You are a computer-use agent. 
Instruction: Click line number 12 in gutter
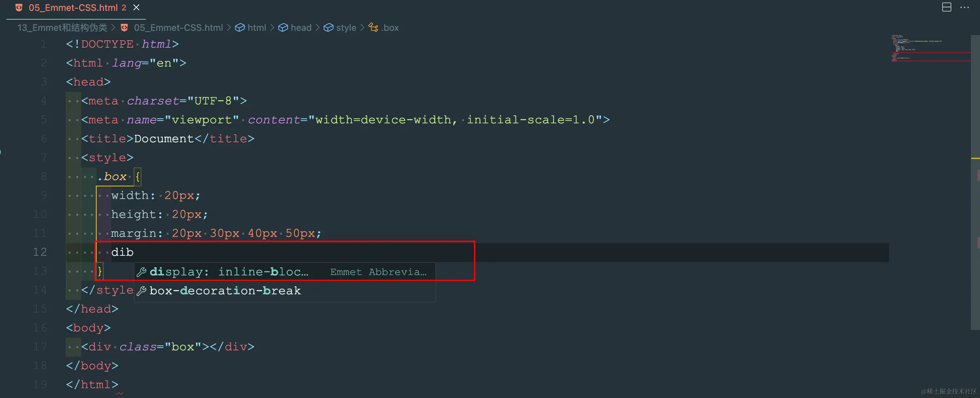[40, 252]
